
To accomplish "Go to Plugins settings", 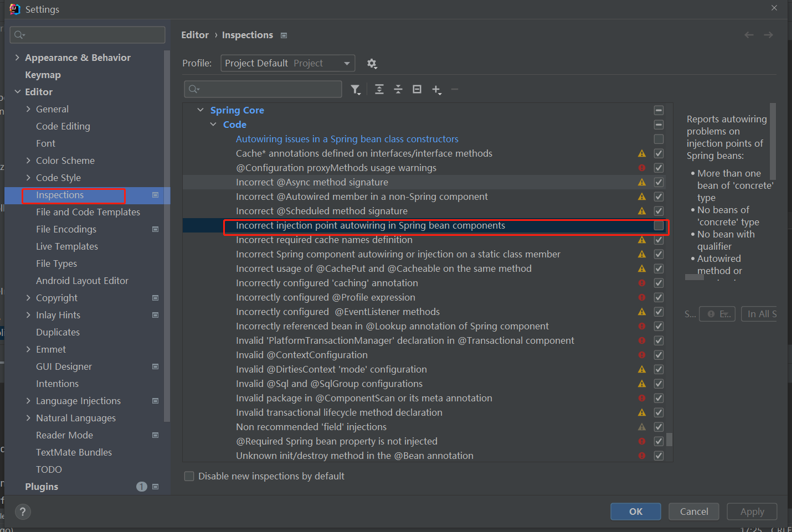I will click(x=42, y=487).
